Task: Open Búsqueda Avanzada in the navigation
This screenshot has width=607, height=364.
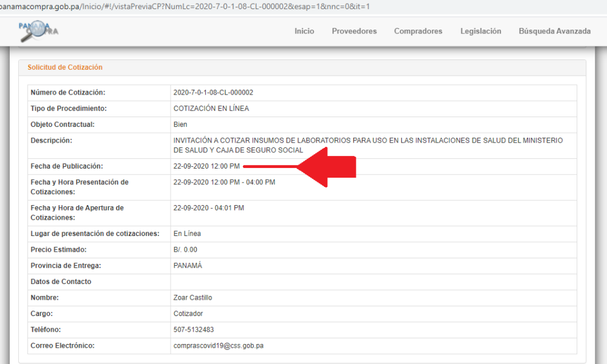Action: pyautogui.click(x=555, y=32)
